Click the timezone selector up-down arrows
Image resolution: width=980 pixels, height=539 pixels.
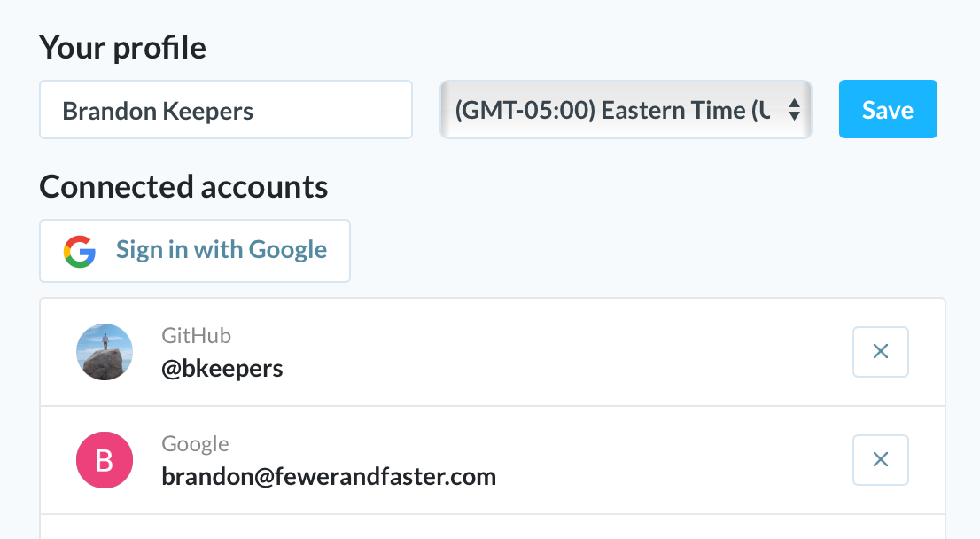pyautogui.click(x=795, y=109)
